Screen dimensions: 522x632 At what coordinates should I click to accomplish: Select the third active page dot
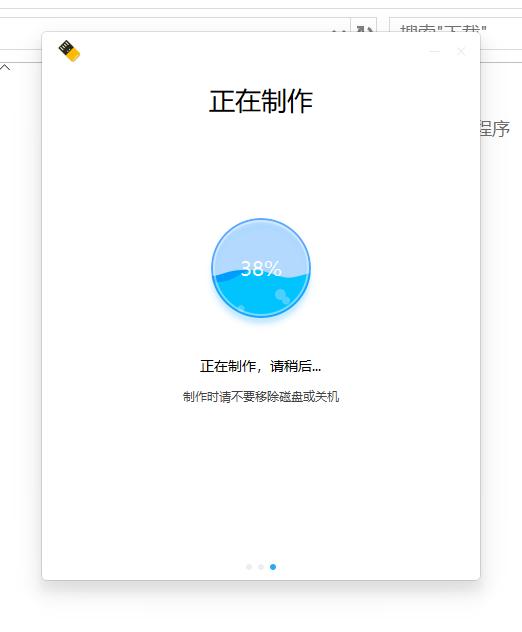point(273,567)
